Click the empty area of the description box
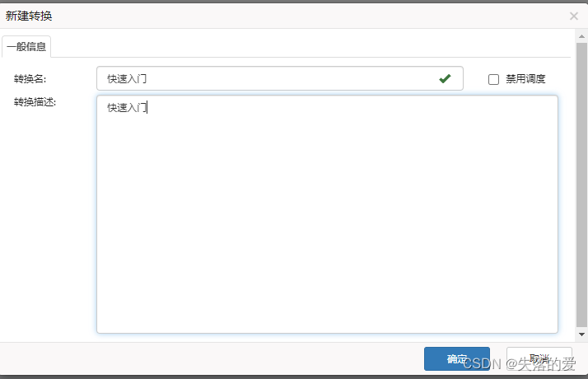This screenshot has width=588, height=379. [327, 225]
